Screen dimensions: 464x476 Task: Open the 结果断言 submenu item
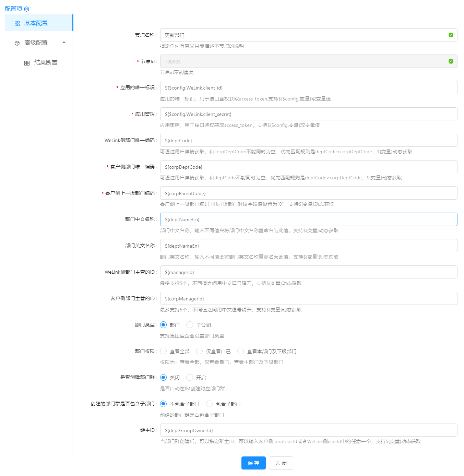tap(46, 63)
